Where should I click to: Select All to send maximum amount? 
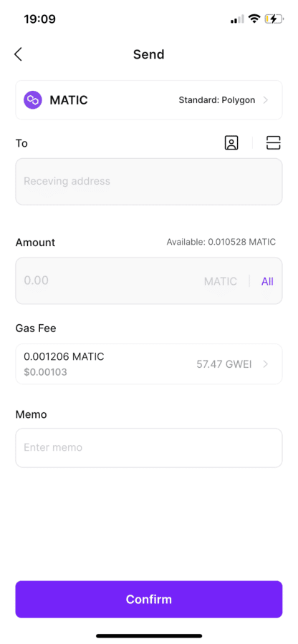pyautogui.click(x=267, y=281)
